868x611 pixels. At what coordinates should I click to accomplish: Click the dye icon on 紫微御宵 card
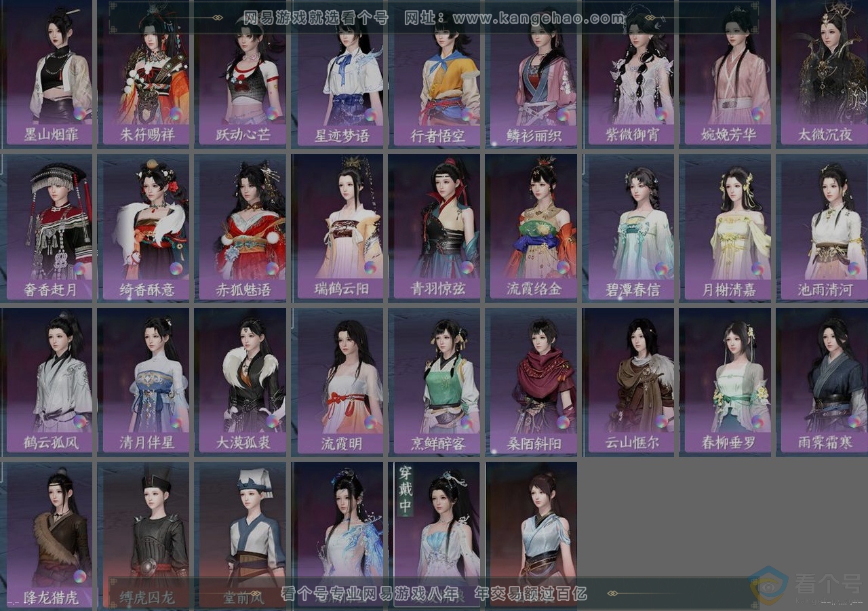(x=661, y=114)
